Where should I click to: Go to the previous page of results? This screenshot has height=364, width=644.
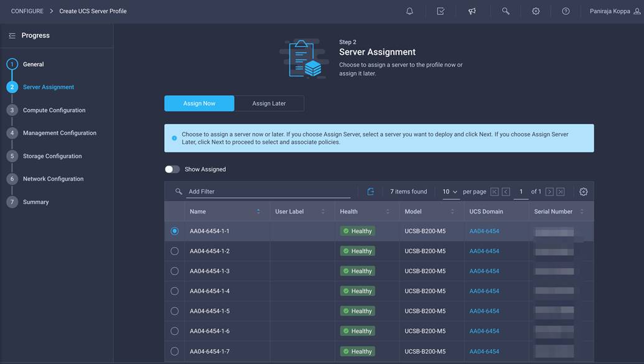click(x=506, y=192)
